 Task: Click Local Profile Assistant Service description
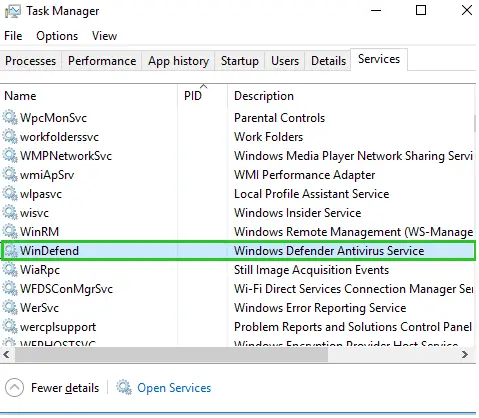[311, 194]
